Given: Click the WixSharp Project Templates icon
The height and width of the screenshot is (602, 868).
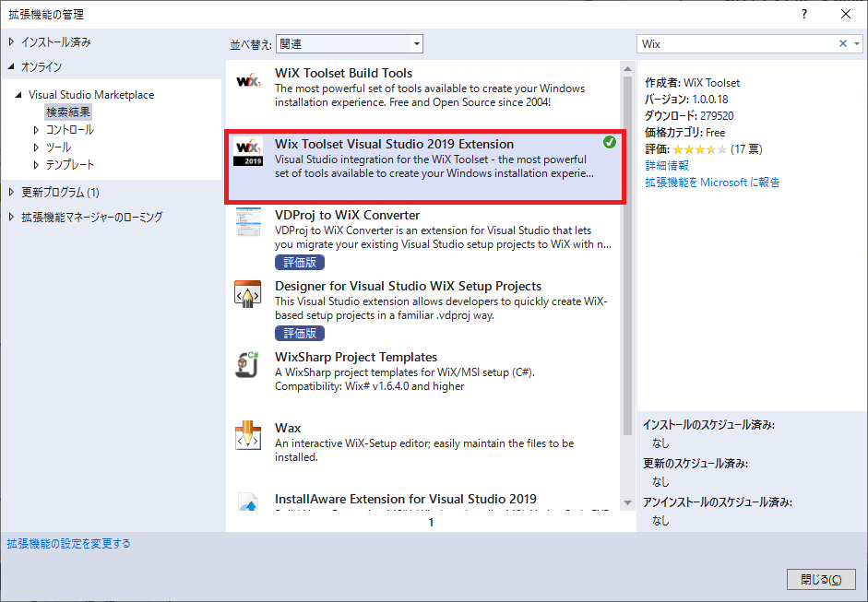Looking at the screenshot, I should (248, 367).
